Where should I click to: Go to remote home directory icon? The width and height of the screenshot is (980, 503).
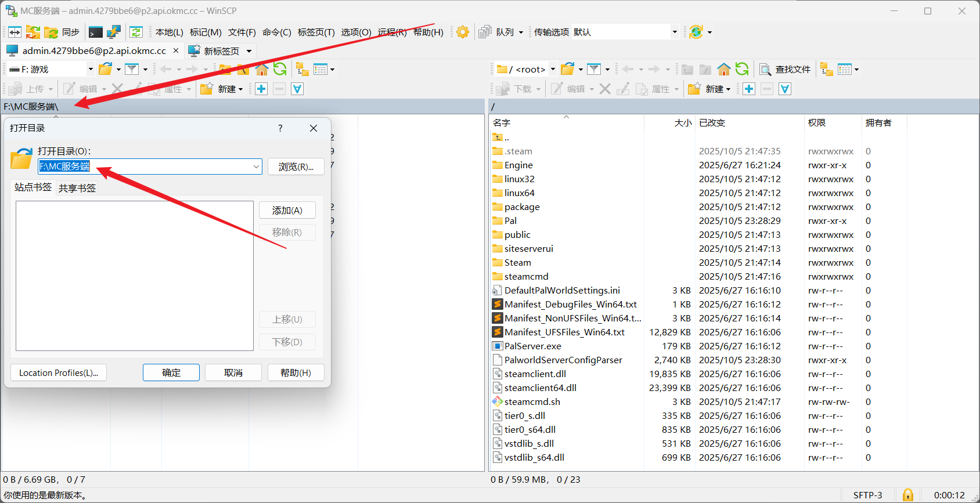click(x=723, y=70)
